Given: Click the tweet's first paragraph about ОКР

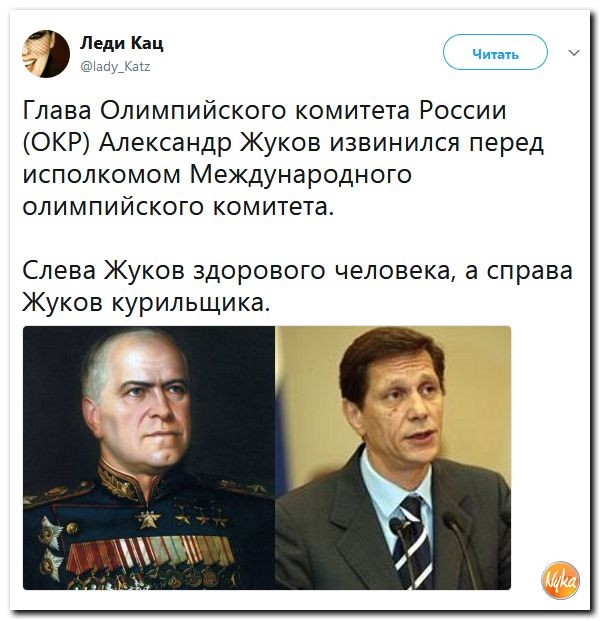Looking at the screenshot, I should pyautogui.click(x=283, y=158).
